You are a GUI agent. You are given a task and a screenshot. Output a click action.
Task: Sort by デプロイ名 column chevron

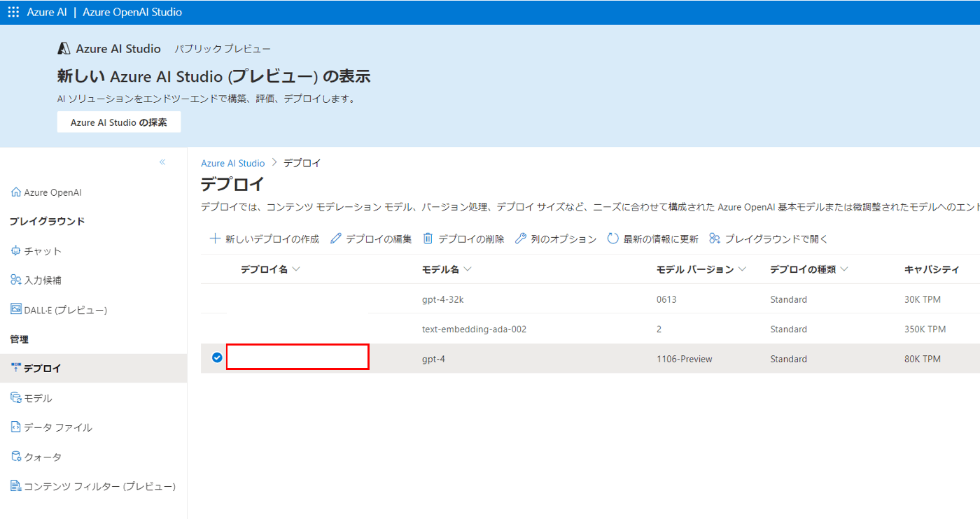296,269
